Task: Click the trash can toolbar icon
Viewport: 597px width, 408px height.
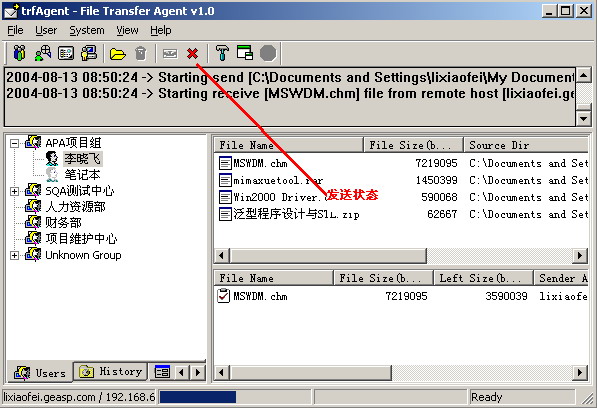Action: click(x=141, y=53)
